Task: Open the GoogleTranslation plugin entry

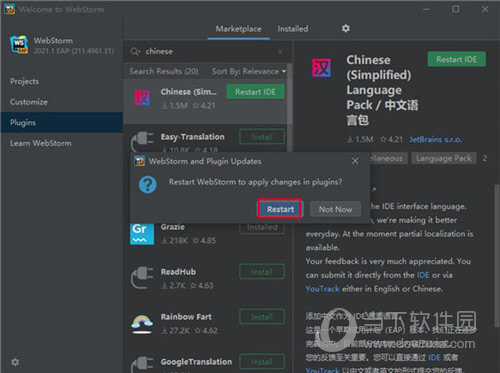Action: click(196, 362)
